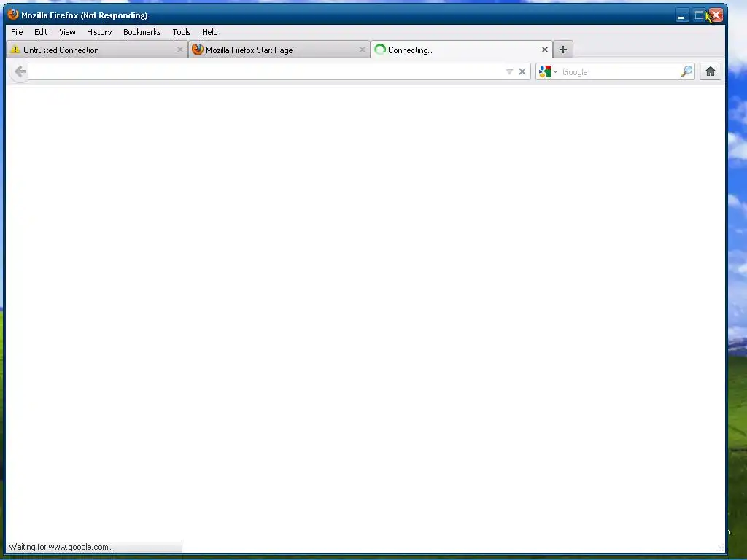Screen dimensions: 747x560
Task: Click the Firefox icon on Start Page tab
Action: pyautogui.click(x=198, y=50)
